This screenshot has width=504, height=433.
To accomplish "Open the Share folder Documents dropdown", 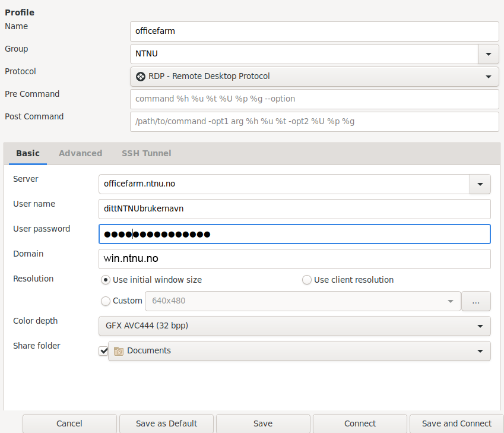I will click(299, 351).
